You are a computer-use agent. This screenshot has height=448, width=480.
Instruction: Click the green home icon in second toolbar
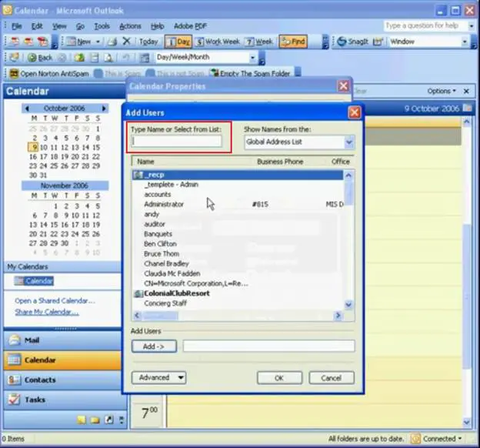(79, 57)
